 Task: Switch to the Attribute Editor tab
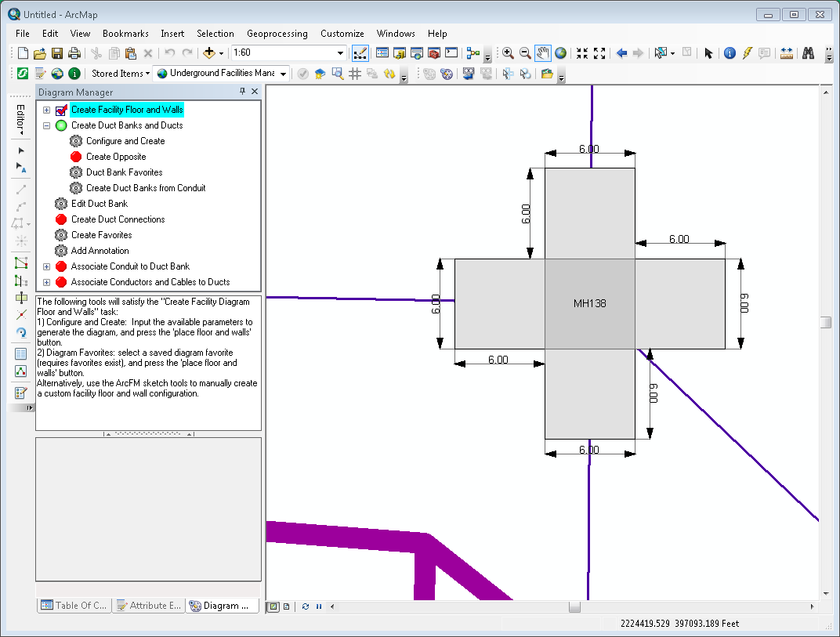point(148,606)
